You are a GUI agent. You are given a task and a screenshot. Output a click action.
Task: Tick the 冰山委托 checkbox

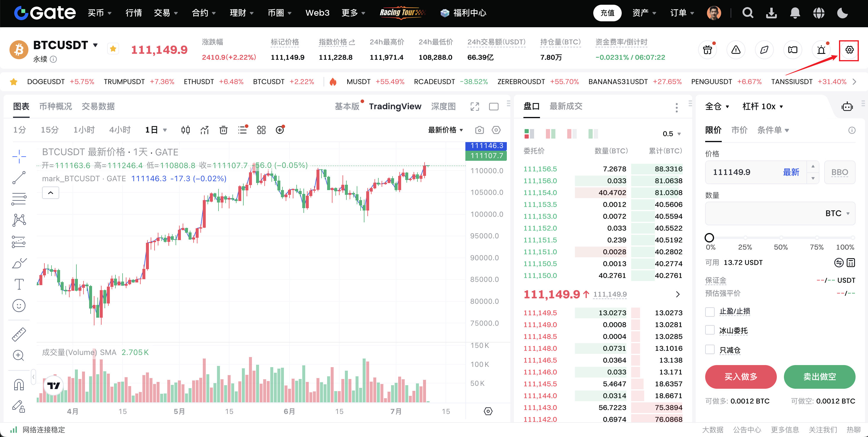click(710, 330)
